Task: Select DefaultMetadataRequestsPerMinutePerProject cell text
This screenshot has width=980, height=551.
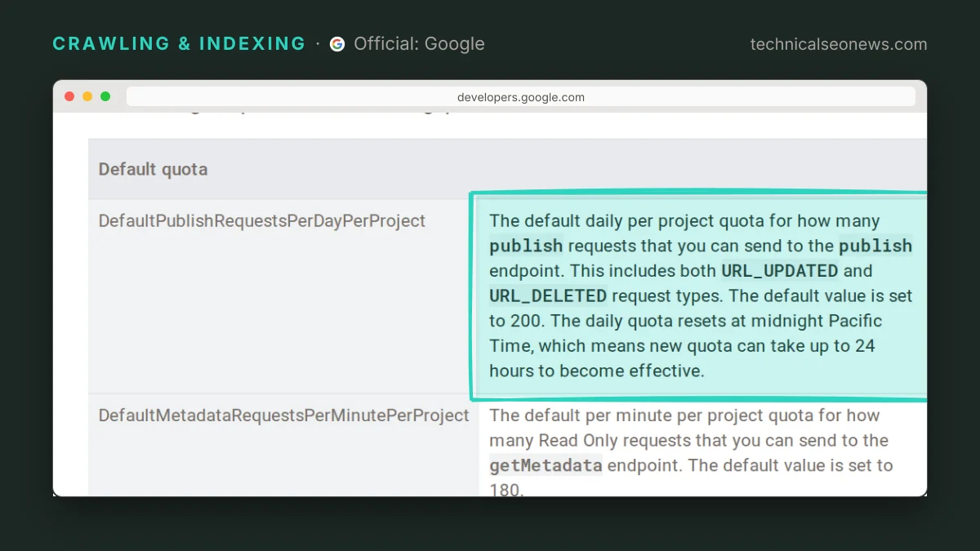Action: 284,415
